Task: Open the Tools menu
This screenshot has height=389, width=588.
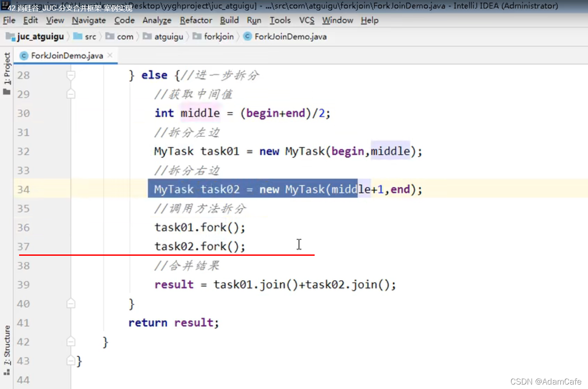Action: [x=280, y=20]
